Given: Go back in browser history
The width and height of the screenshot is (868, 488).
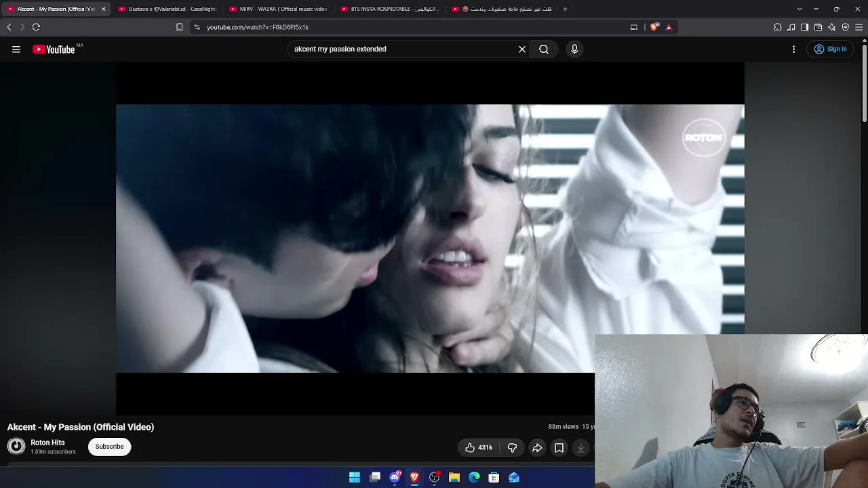Looking at the screenshot, I should click(9, 27).
